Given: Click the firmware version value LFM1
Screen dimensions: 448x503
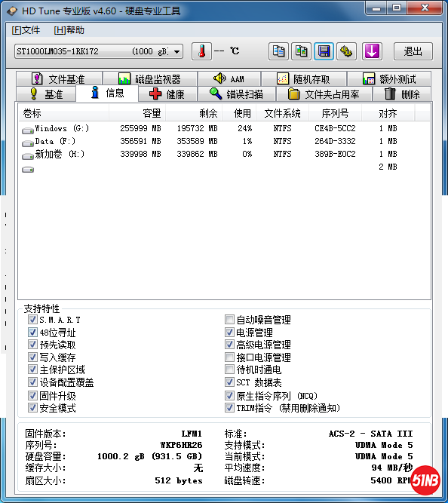Looking at the screenshot, I should 192,434.
